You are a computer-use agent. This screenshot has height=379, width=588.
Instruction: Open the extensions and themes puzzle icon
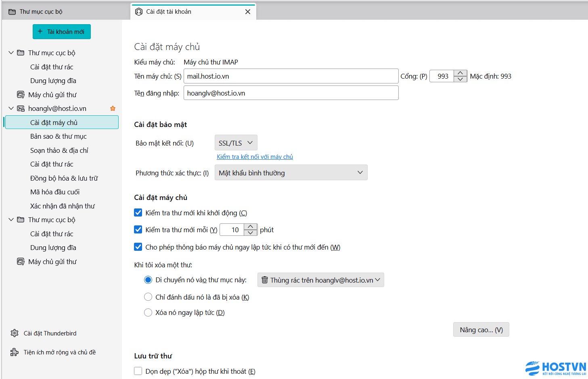tap(15, 352)
